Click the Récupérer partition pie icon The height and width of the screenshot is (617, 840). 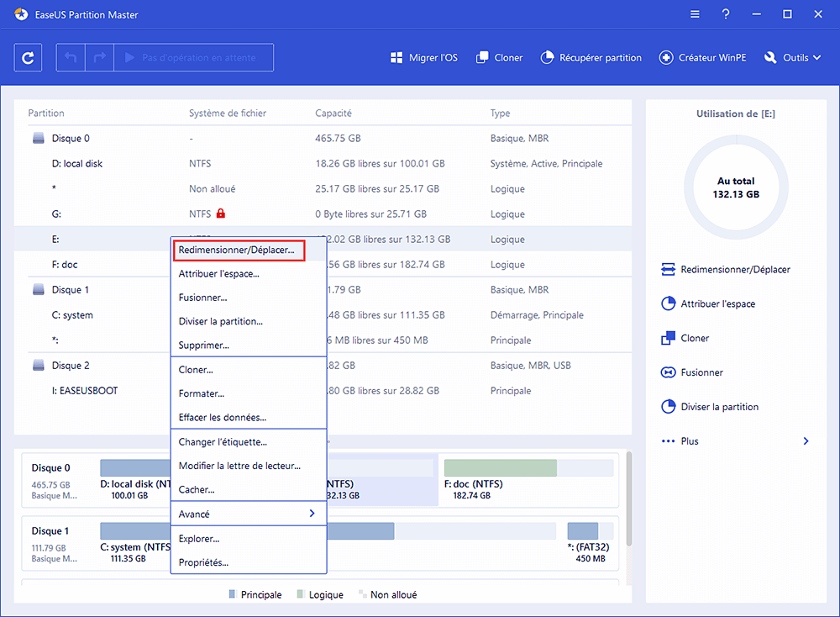[547, 57]
